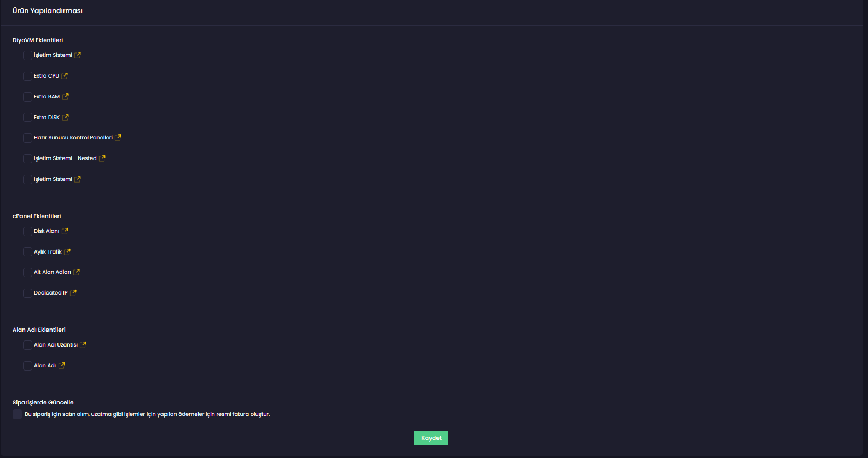Image resolution: width=868 pixels, height=458 pixels.
Task: Open external link icon beside Disk Alanı
Action: point(65,231)
